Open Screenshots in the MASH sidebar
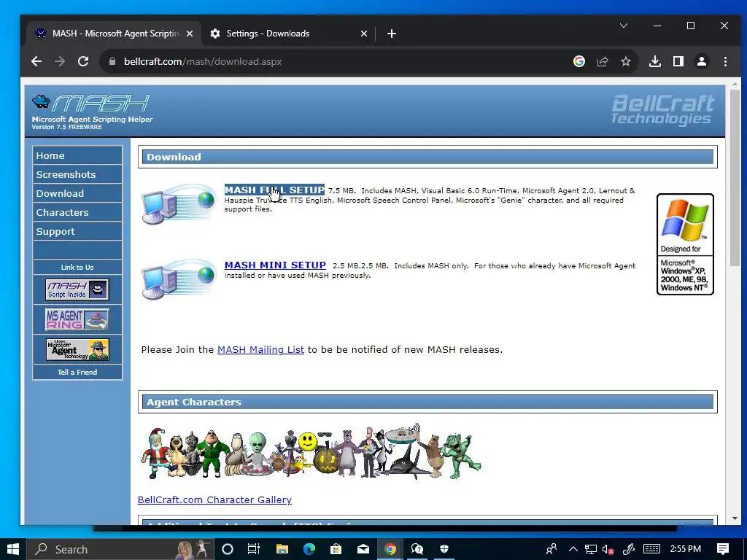 (77, 175)
